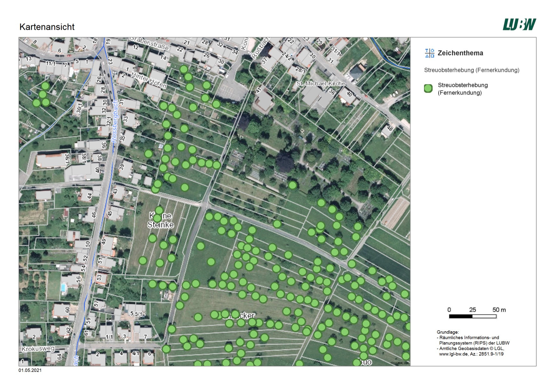Click house number 38/1

point(84,157)
